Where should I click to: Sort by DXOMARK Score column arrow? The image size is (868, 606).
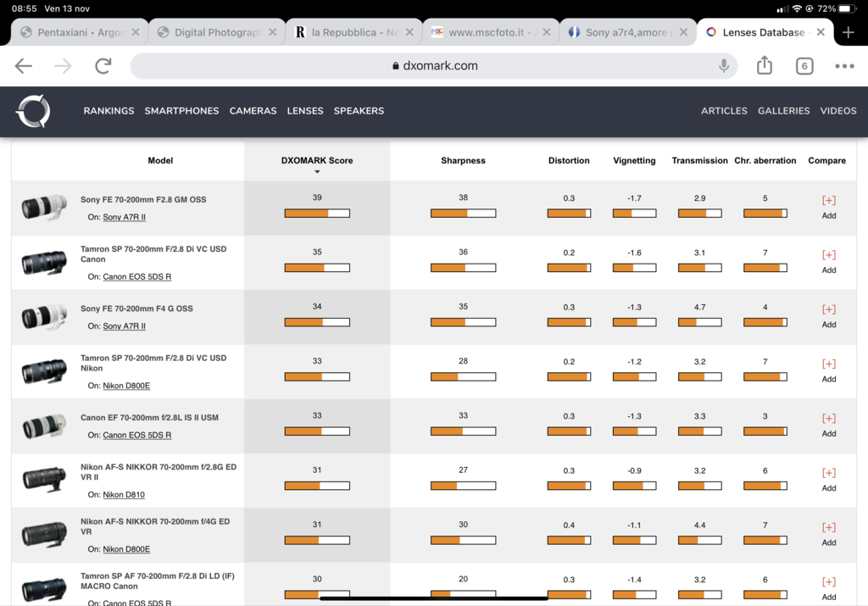coord(317,172)
